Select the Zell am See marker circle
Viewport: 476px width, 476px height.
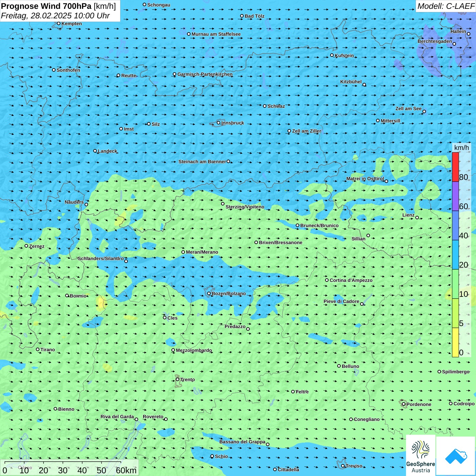tap(424, 111)
